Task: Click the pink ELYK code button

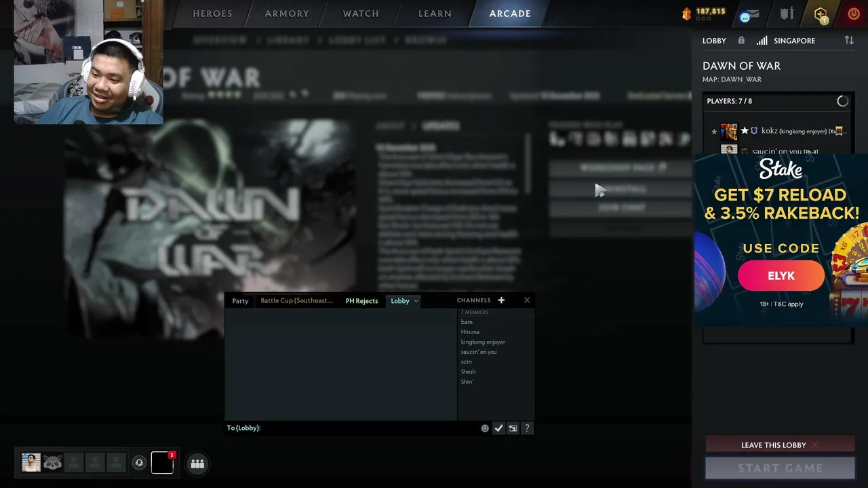Action: (x=781, y=276)
